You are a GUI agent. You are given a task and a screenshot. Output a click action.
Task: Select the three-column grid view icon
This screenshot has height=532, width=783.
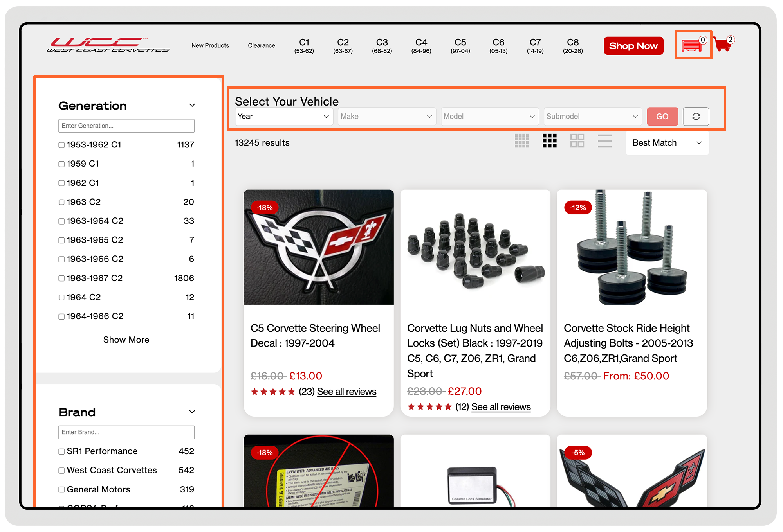(x=549, y=141)
